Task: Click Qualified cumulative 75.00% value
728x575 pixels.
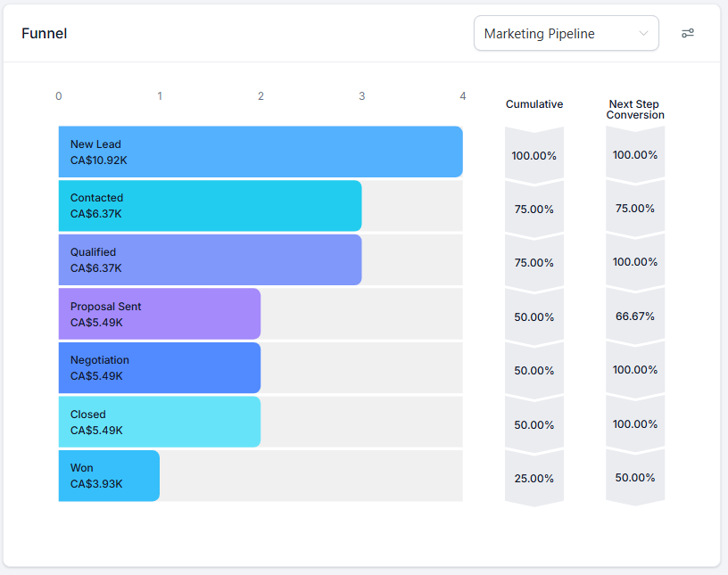Action: [534, 263]
